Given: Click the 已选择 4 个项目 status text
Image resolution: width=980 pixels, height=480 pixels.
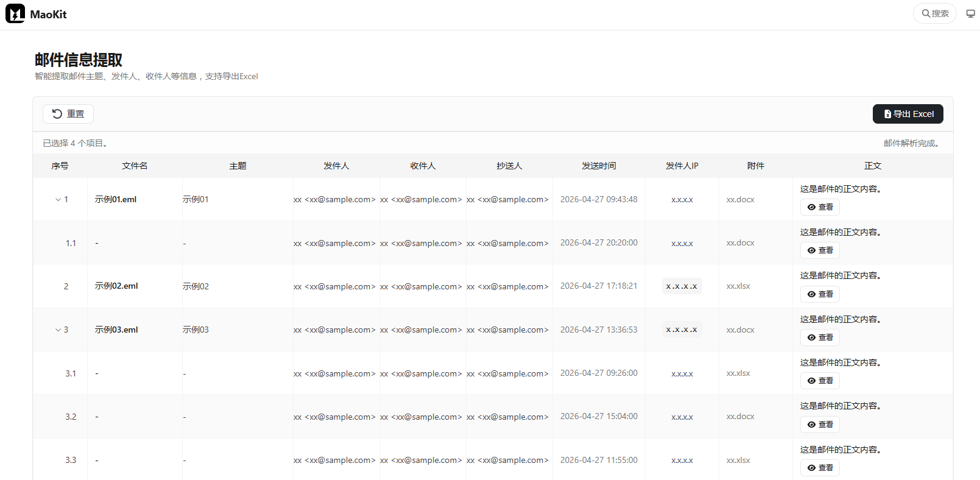Looking at the screenshot, I should (76, 143).
